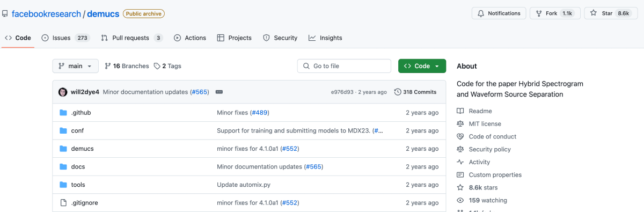Open the Security tab
Image resolution: width=644 pixels, height=212 pixels.
pyautogui.click(x=280, y=38)
